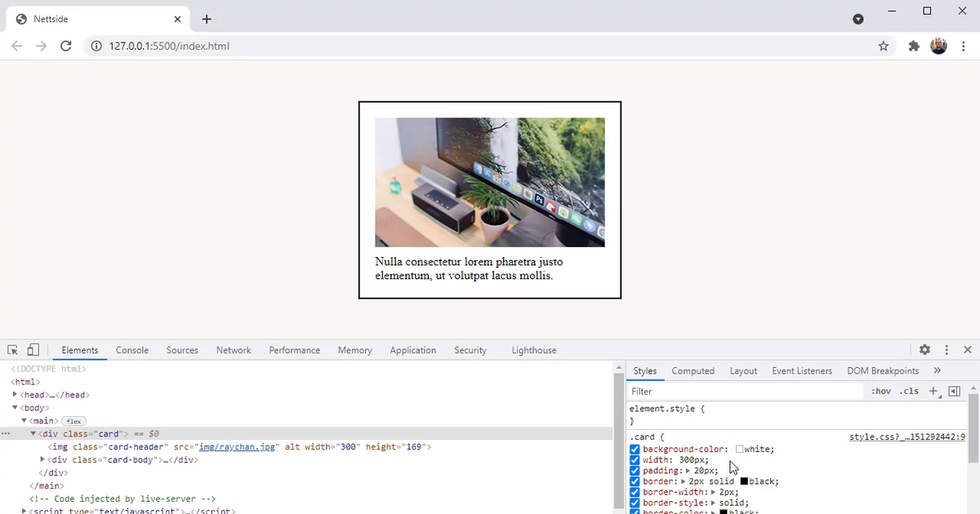Activate the inspect element picker icon
Screen dimensions: 980x514
pos(13,350)
